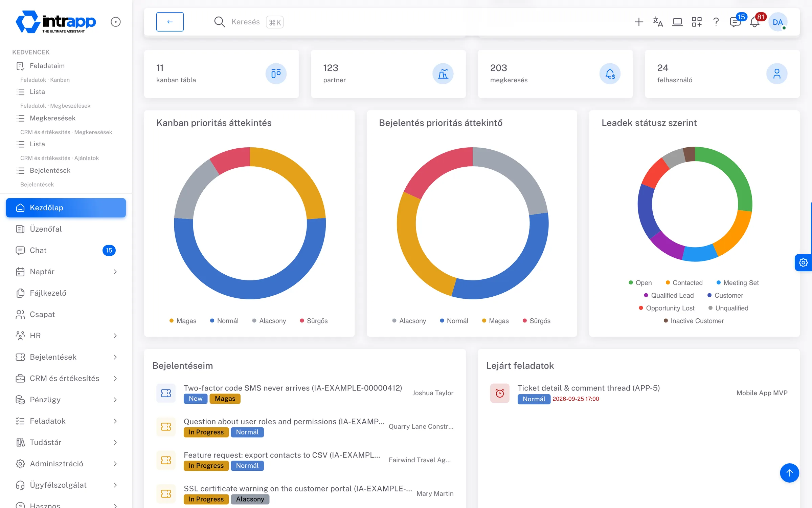Expand the Adminisztráció menu chevron
This screenshot has height=508, width=812.
coord(115,464)
